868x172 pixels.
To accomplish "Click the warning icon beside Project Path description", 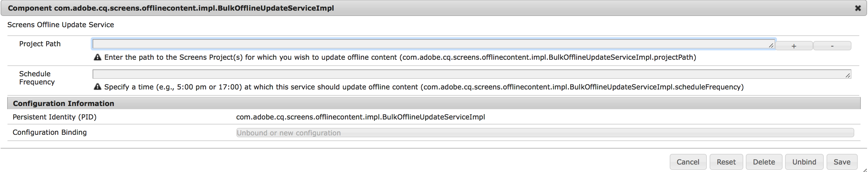I will [97, 57].
